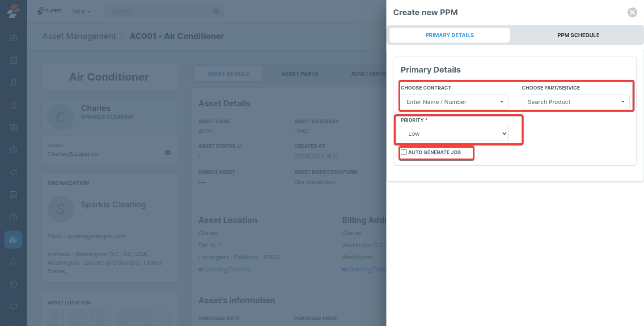
Task: Click the envelope icon next to Charles@Zuper.co
Action: (168, 152)
